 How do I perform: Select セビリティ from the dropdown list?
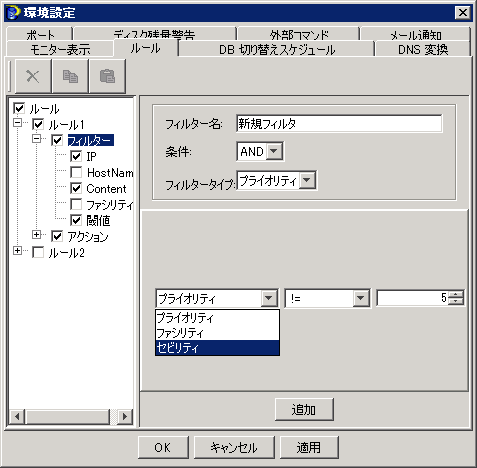point(217,348)
